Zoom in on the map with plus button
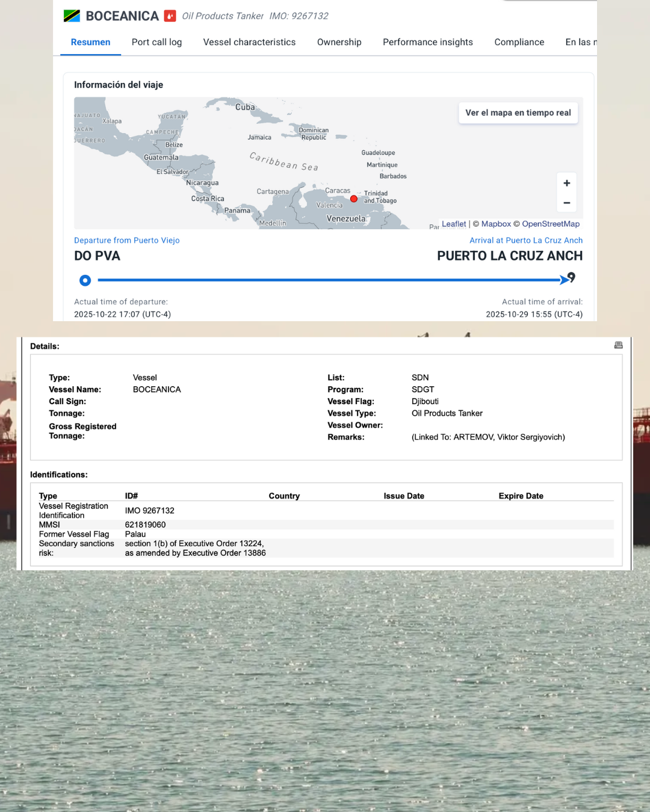This screenshot has width=650, height=812. point(566,183)
